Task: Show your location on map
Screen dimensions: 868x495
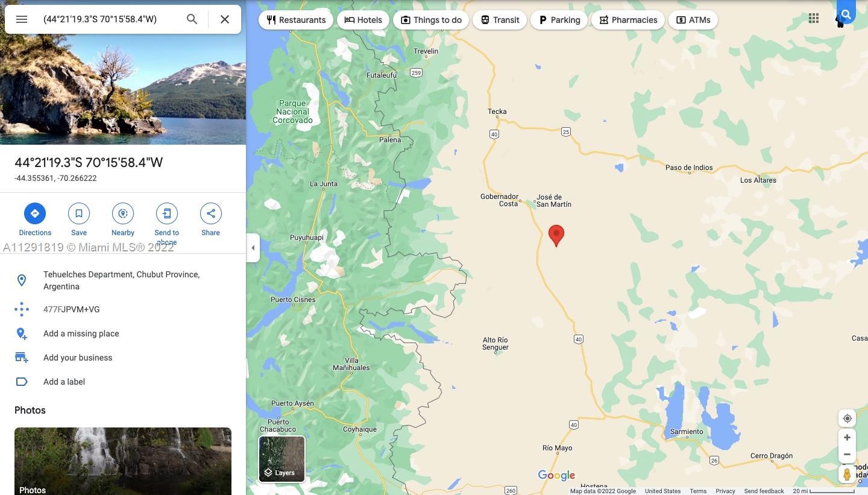Action: coord(847,418)
